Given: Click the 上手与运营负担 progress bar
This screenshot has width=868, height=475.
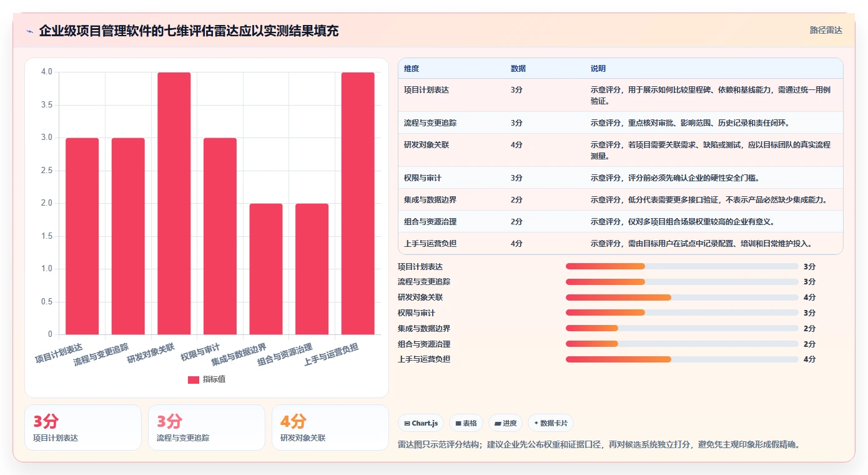Looking at the screenshot, I should [x=682, y=359].
